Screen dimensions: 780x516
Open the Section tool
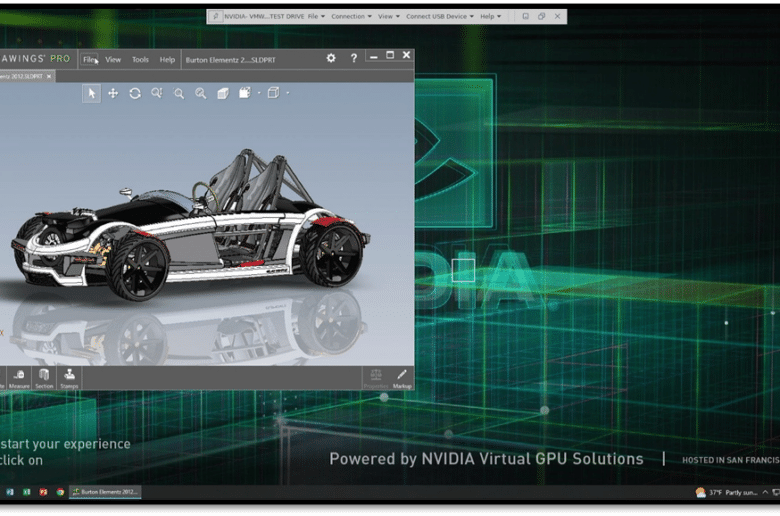pyautogui.click(x=44, y=379)
